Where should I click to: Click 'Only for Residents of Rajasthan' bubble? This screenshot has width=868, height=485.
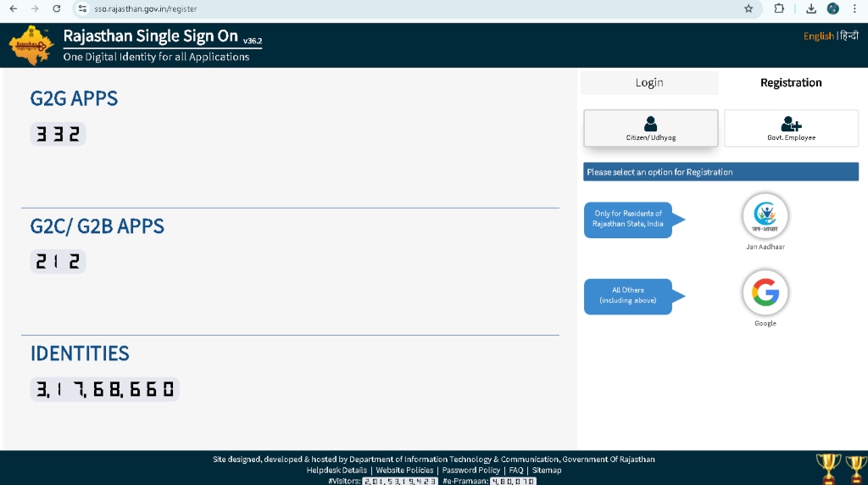tap(634, 220)
